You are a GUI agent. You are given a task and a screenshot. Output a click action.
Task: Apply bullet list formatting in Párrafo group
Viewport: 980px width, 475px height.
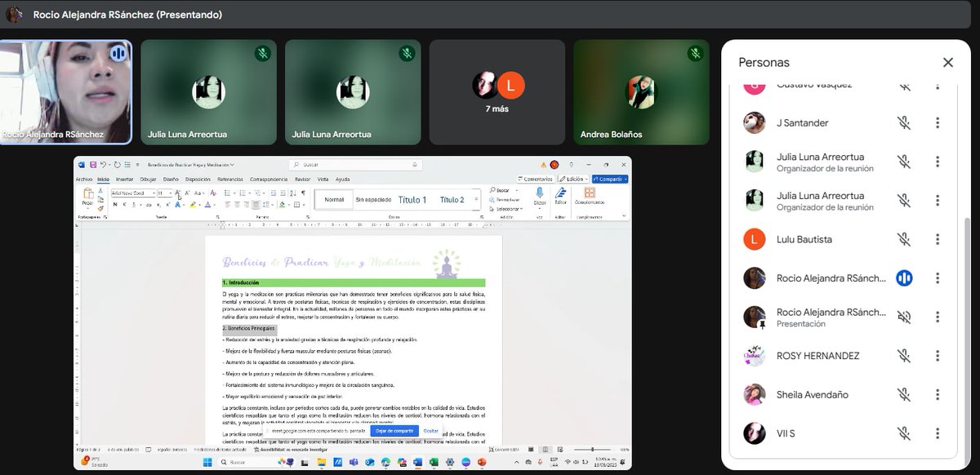pos(226,193)
